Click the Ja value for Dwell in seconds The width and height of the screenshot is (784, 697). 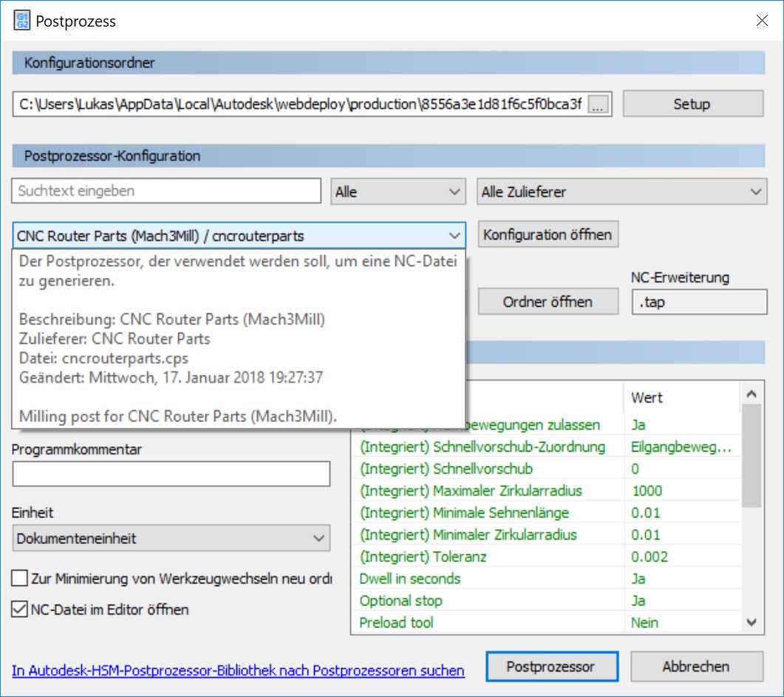point(638,579)
